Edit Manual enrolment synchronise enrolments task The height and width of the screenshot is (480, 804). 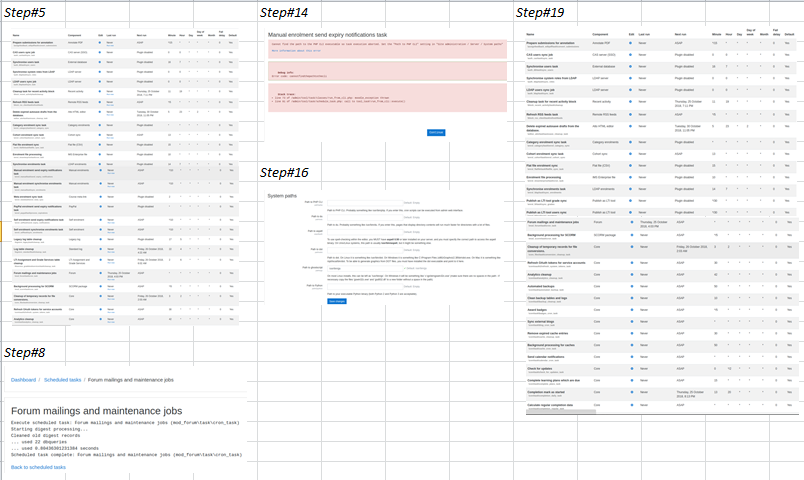click(100, 184)
